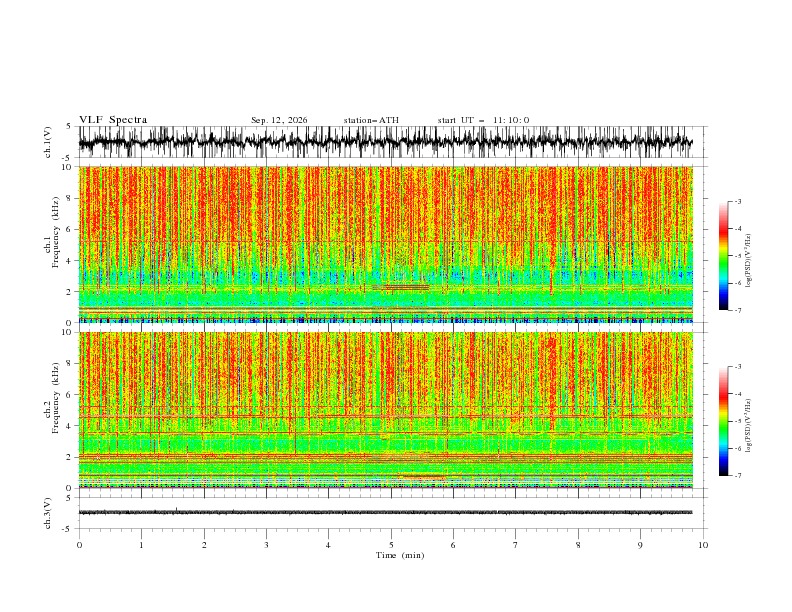
Task: Click the 9 tick on Time axis
Action: (640, 545)
